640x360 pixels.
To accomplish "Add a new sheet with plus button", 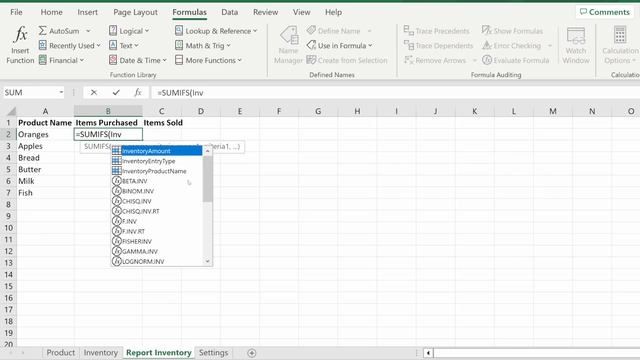I will (x=252, y=353).
